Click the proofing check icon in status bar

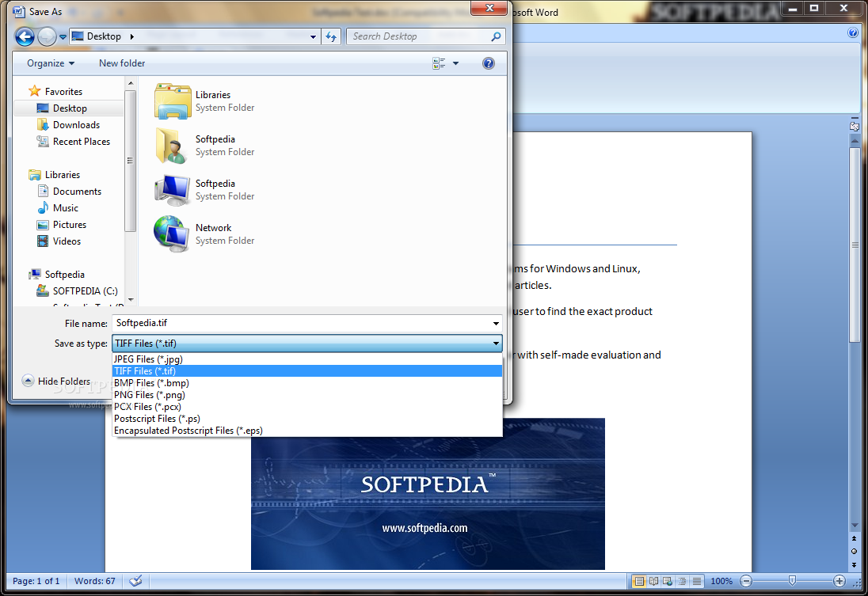[x=135, y=581]
